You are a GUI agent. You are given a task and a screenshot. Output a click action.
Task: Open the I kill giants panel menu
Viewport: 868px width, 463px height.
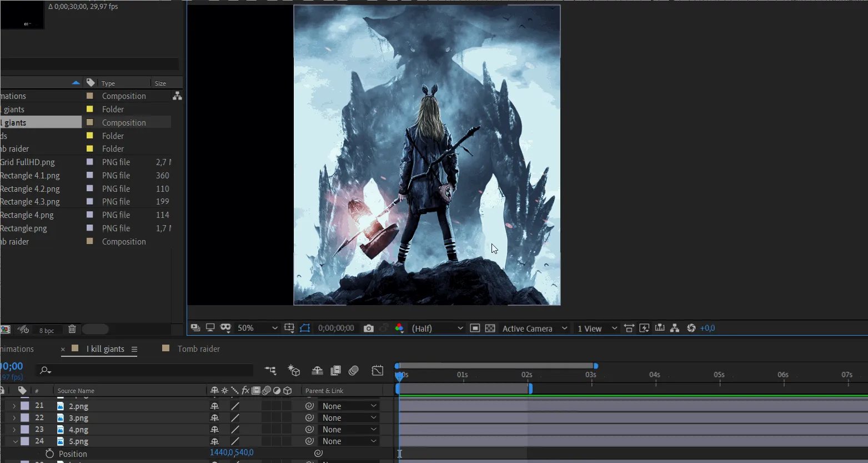134,349
